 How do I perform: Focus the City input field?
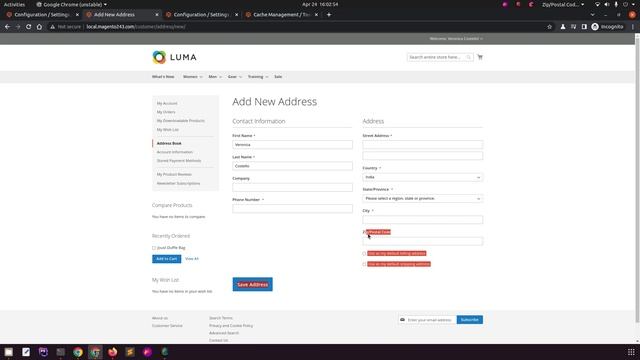422,220
